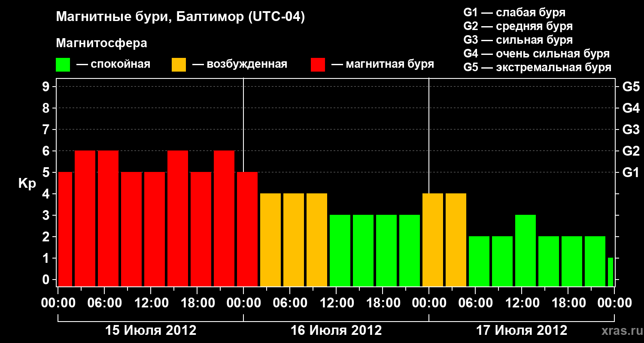Select the first red bar at 00:00 15 Июля
The height and width of the screenshot is (343, 644).
pyautogui.click(x=65, y=229)
